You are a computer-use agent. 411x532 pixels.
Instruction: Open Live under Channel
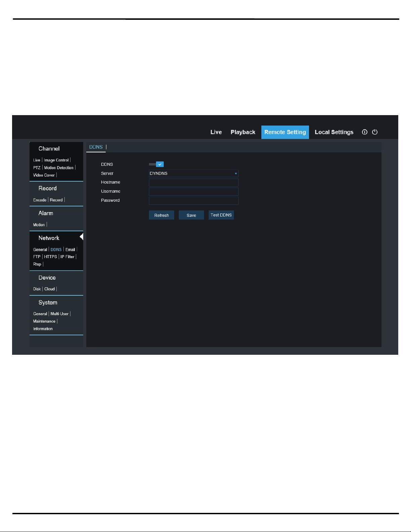click(37, 160)
